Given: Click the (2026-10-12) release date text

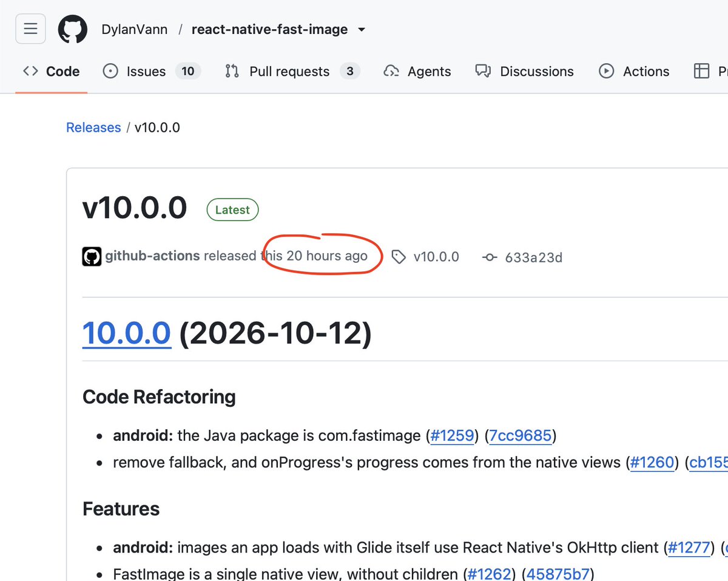Looking at the screenshot, I should [275, 333].
